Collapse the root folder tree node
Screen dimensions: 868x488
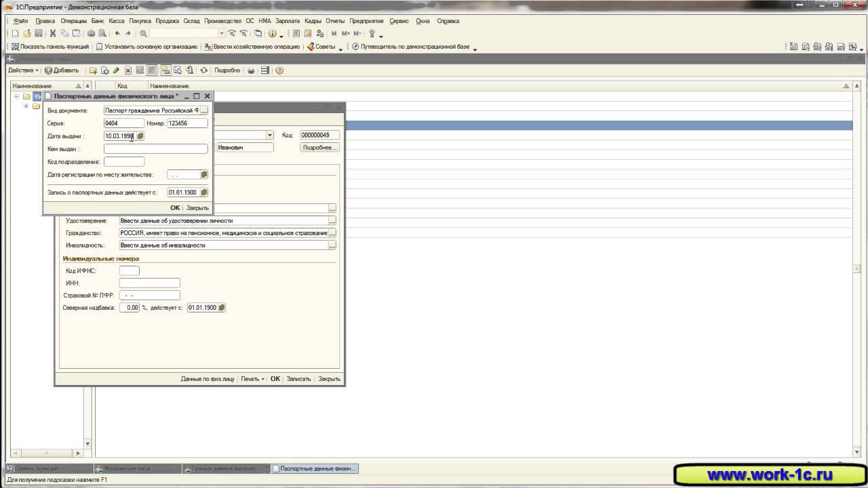(17, 96)
